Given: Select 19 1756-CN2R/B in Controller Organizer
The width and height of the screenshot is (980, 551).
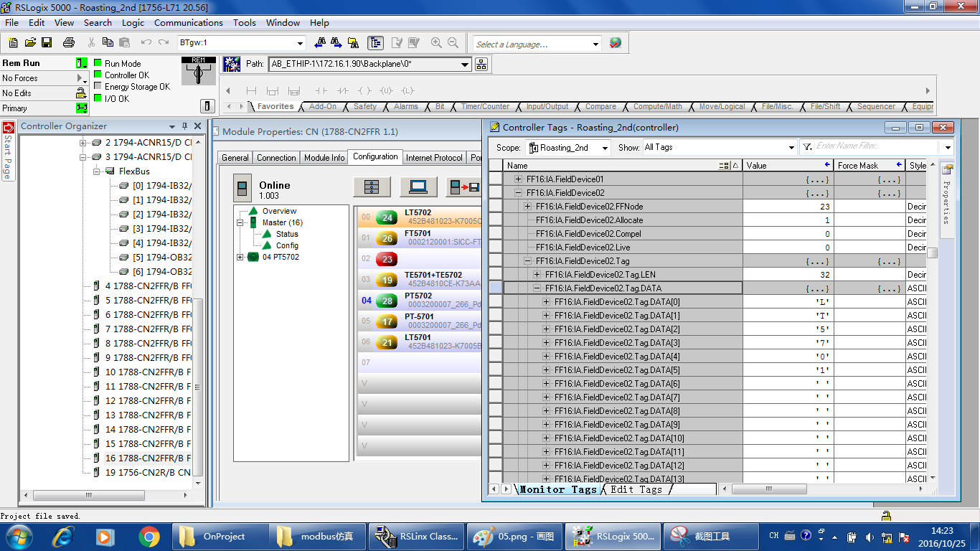Looking at the screenshot, I should coord(148,472).
